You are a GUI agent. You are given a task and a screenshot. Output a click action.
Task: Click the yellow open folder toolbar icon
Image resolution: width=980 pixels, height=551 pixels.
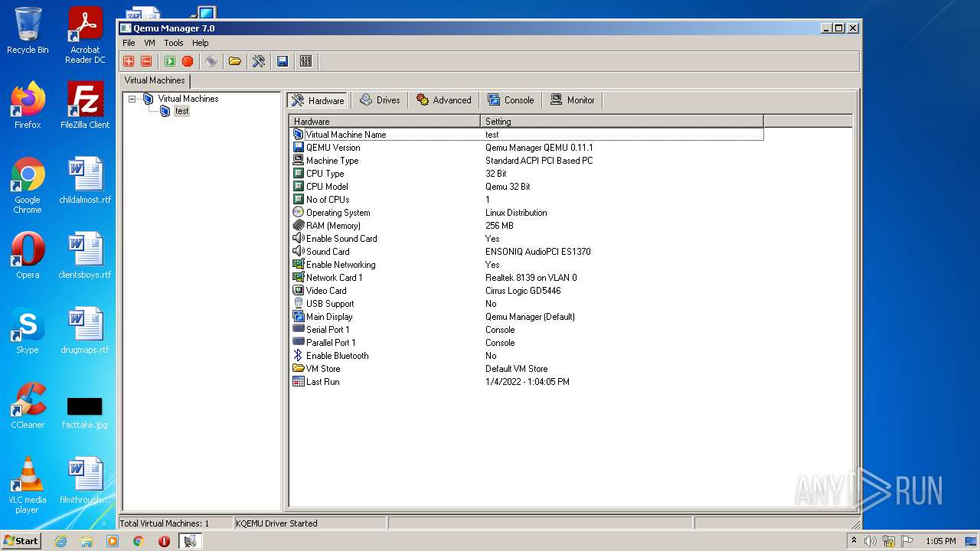point(235,61)
